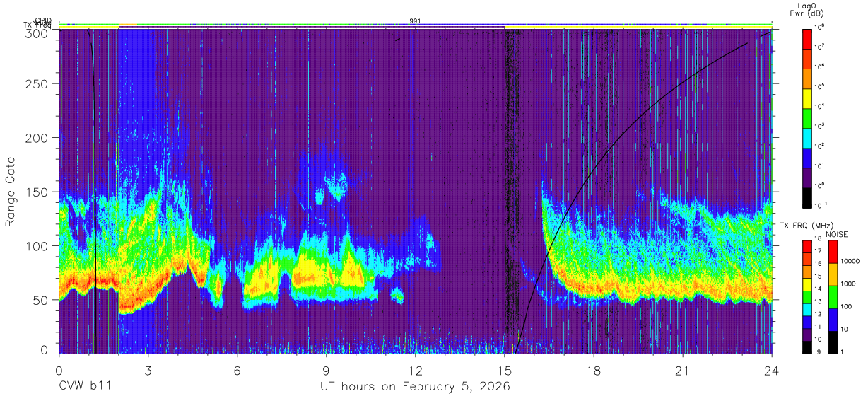Click the 300 tick label on the Range Gate axis
This screenshot has width=868, height=401.
38,33
